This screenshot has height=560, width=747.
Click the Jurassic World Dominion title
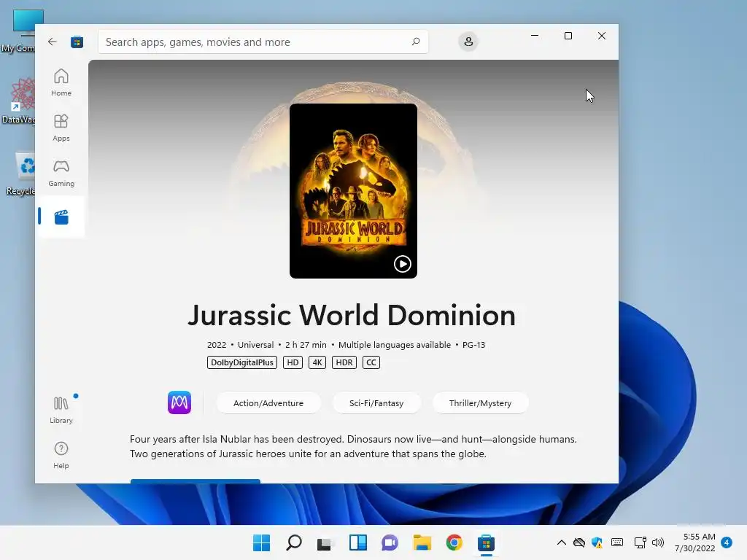click(352, 315)
